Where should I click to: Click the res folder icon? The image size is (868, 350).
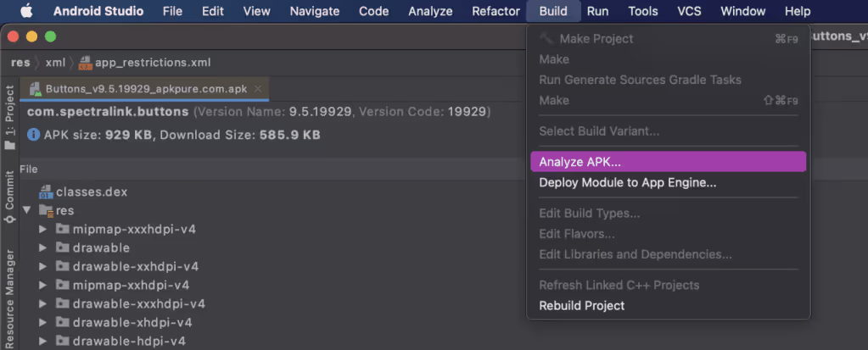click(46, 211)
